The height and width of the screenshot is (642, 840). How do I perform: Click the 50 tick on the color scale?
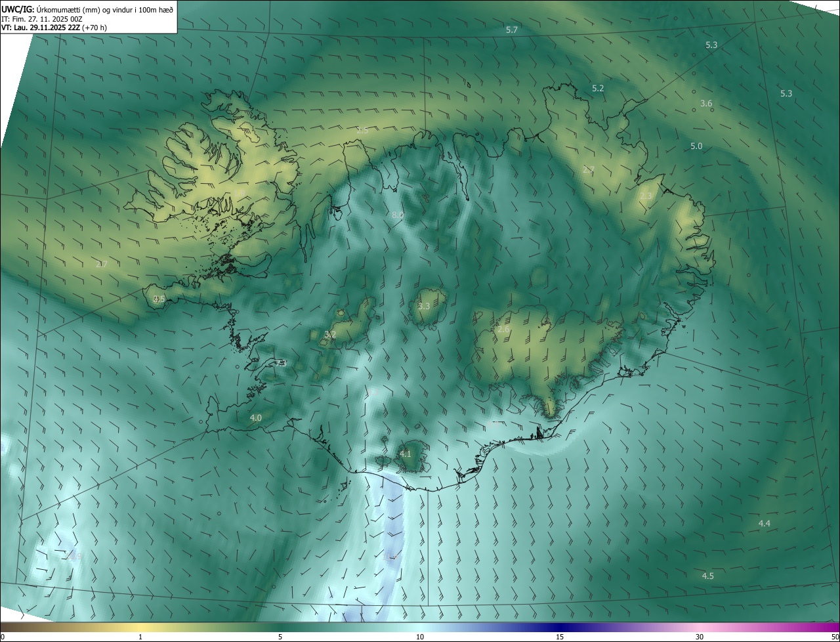835,637
